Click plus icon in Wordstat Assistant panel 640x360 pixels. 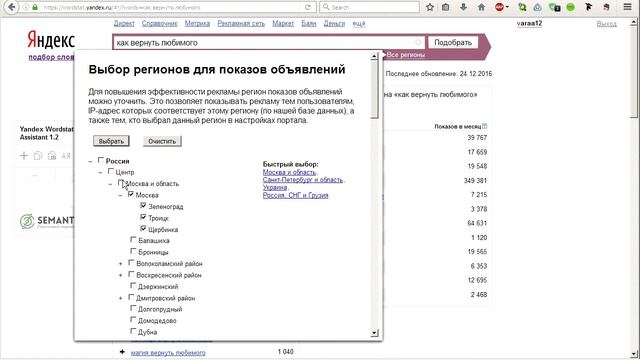pyautogui.click(x=24, y=156)
